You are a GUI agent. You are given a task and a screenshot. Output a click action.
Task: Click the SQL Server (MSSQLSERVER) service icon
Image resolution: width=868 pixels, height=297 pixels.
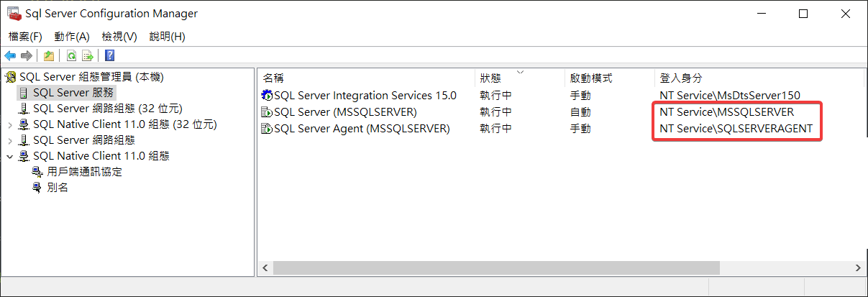click(267, 112)
